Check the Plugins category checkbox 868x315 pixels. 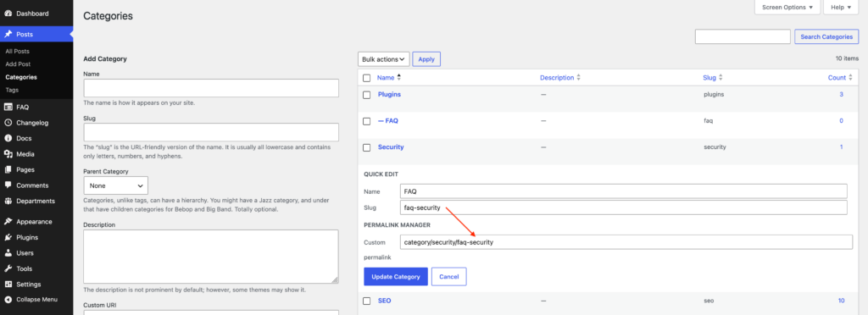tap(366, 95)
